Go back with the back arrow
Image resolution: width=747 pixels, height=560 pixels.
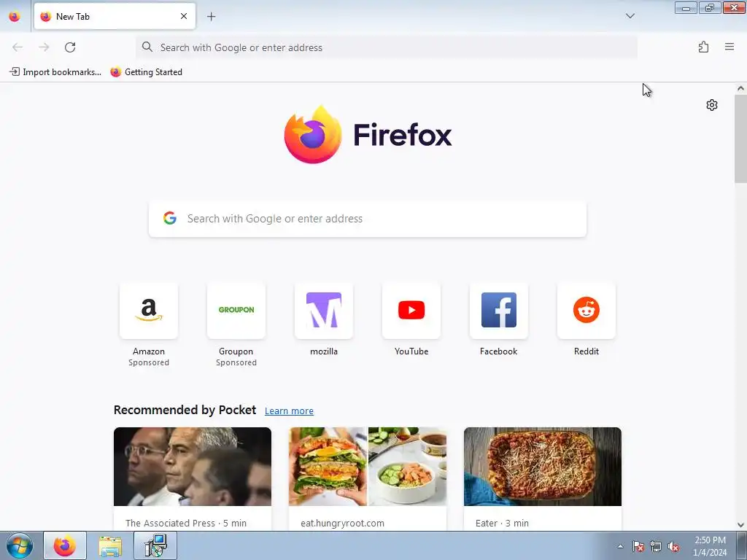pyautogui.click(x=18, y=47)
